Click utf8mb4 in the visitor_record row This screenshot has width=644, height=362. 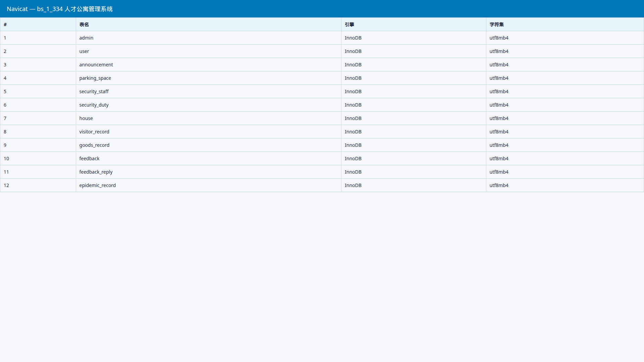click(x=499, y=132)
